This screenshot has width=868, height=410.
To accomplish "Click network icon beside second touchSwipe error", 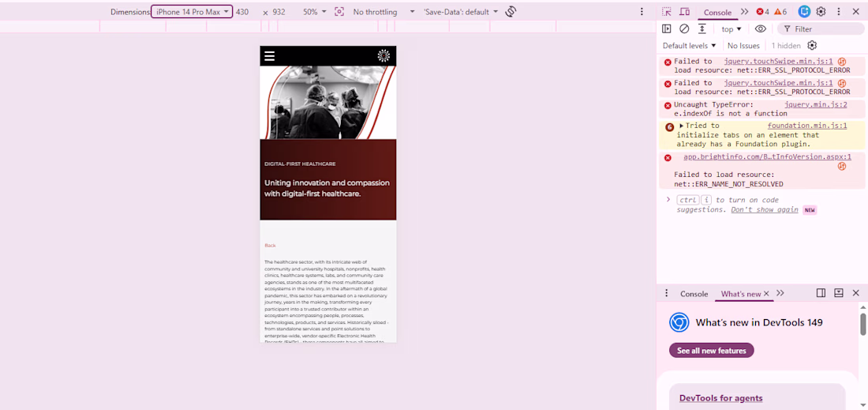I will 842,83.
